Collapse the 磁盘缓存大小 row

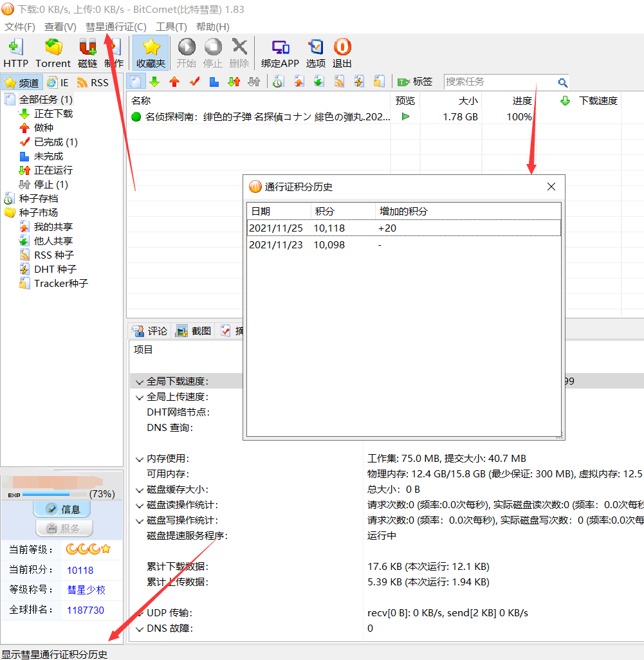coord(140,490)
